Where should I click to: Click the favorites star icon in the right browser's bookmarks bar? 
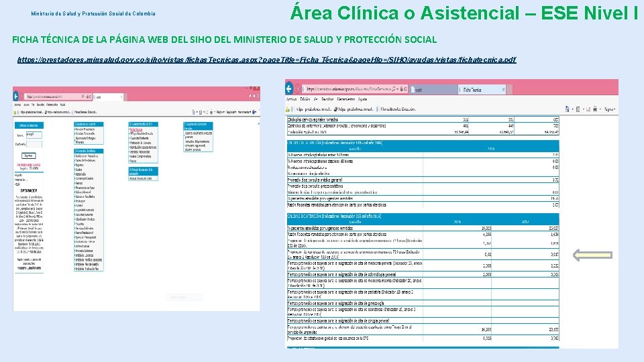pyautogui.click(x=288, y=109)
